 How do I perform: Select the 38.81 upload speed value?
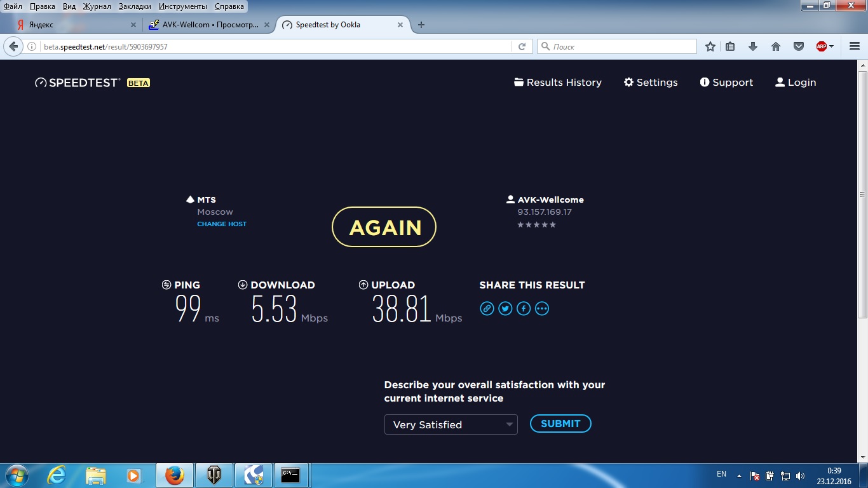pos(402,309)
